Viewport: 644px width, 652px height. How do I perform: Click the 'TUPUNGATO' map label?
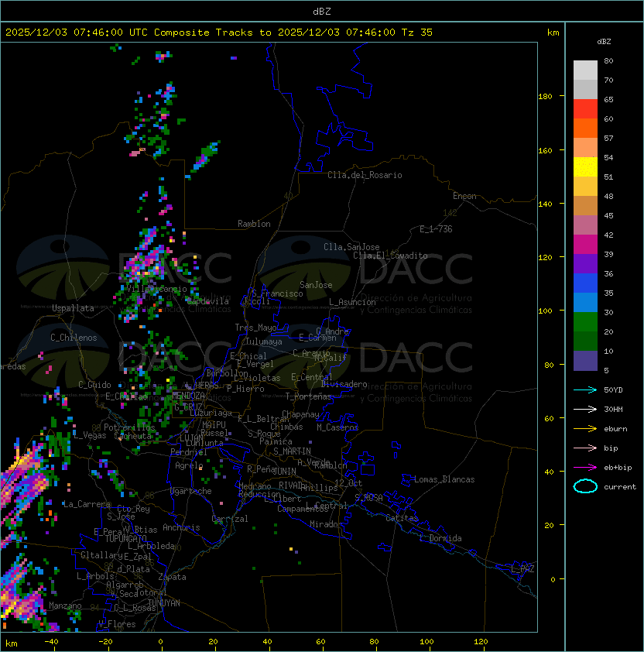pyautogui.click(x=125, y=538)
